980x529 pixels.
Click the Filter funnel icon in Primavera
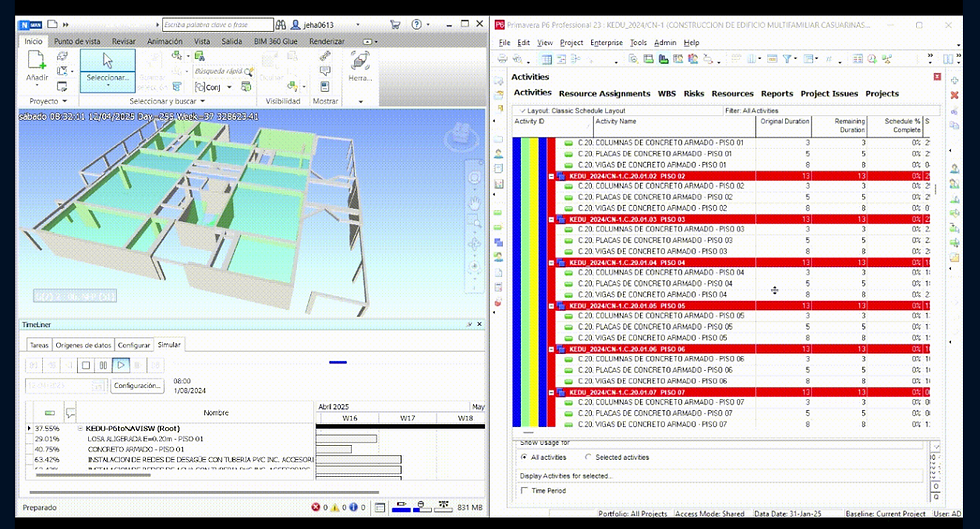pyautogui.click(x=788, y=59)
